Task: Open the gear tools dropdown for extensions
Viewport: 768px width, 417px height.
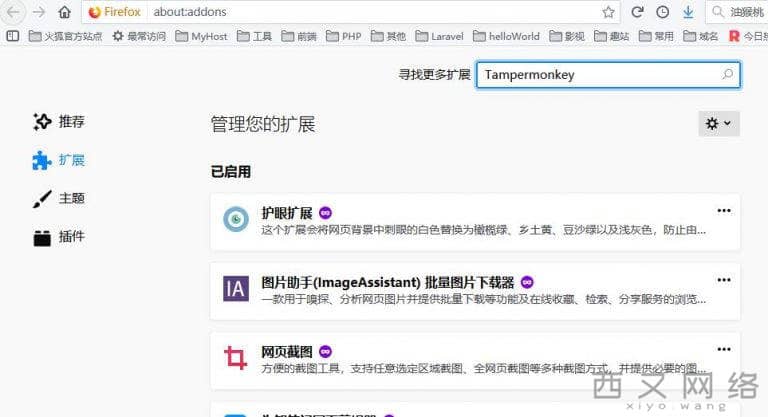Action: click(x=718, y=123)
